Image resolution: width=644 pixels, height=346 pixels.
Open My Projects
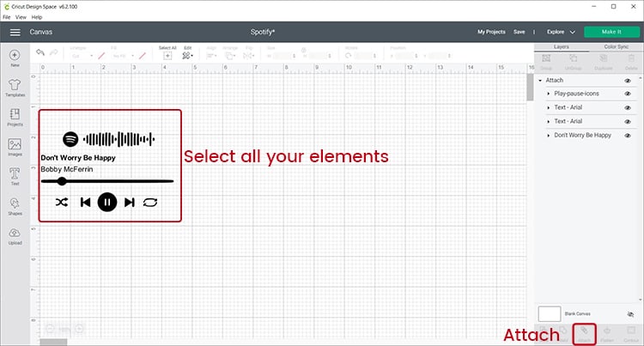coord(491,32)
